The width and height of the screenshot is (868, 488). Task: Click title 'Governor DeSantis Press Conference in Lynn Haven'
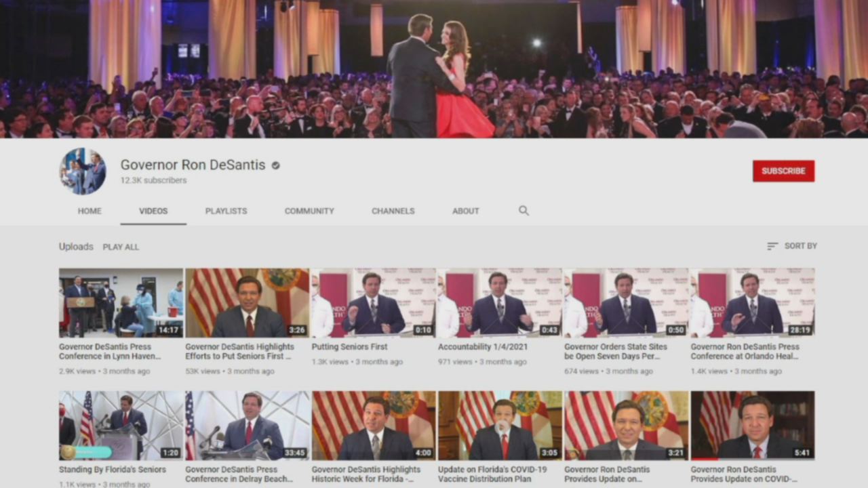tap(111, 351)
